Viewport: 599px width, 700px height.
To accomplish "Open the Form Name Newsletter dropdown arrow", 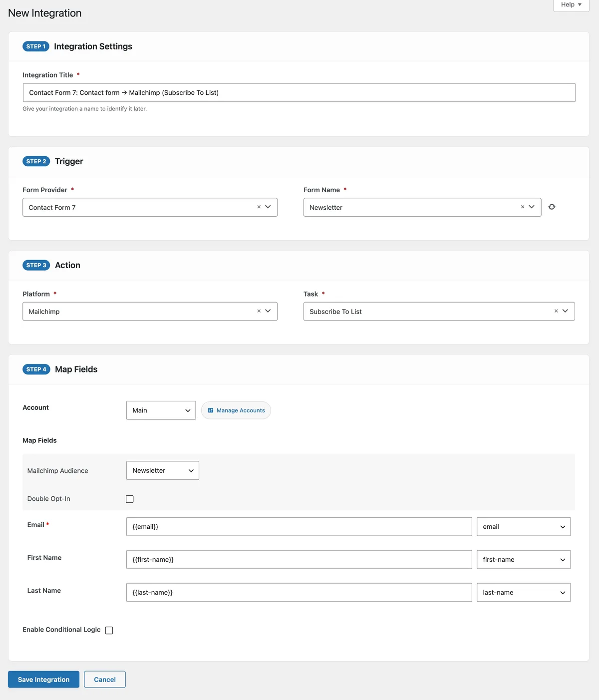I will pos(532,207).
